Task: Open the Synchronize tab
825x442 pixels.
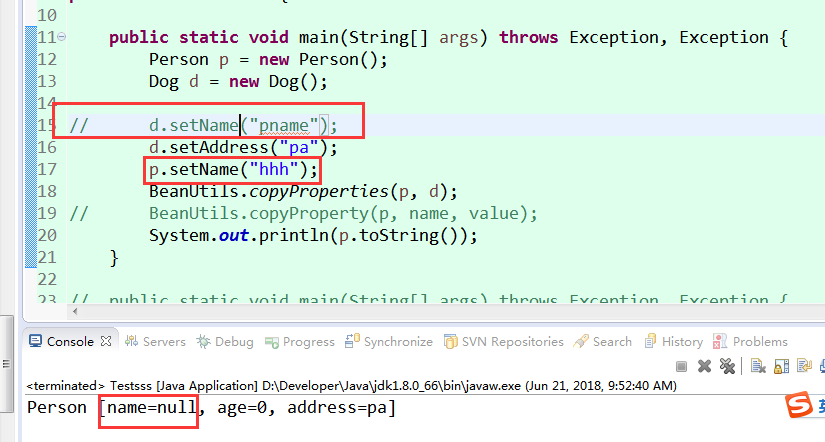Action: click(389, 341)
